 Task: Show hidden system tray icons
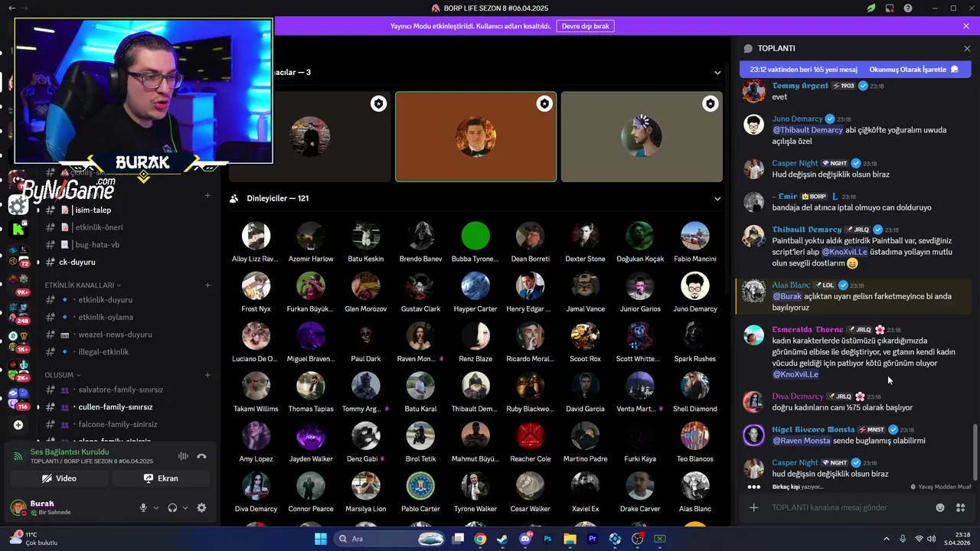click(887, 539)
